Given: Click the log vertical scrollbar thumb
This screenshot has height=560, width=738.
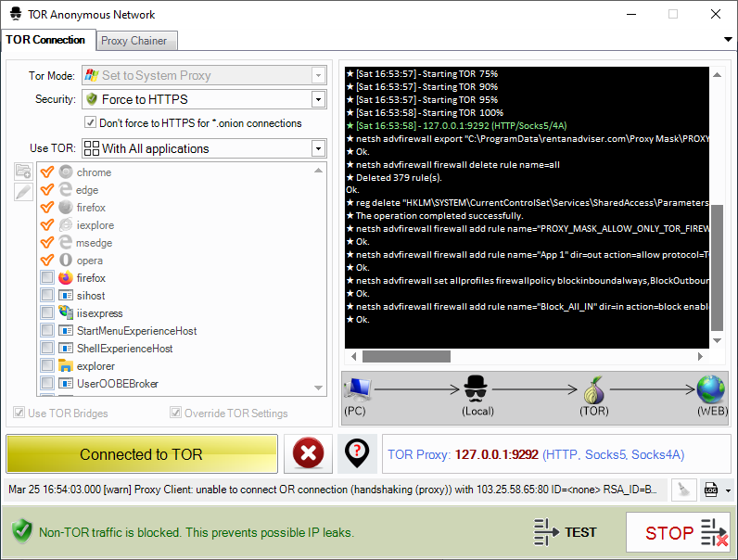Looking at the screenshot, I should pos(717,268).
